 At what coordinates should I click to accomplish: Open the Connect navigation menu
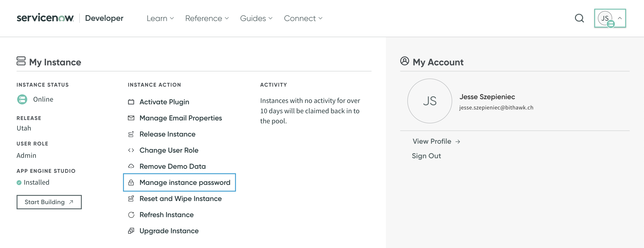pos(303,19)
